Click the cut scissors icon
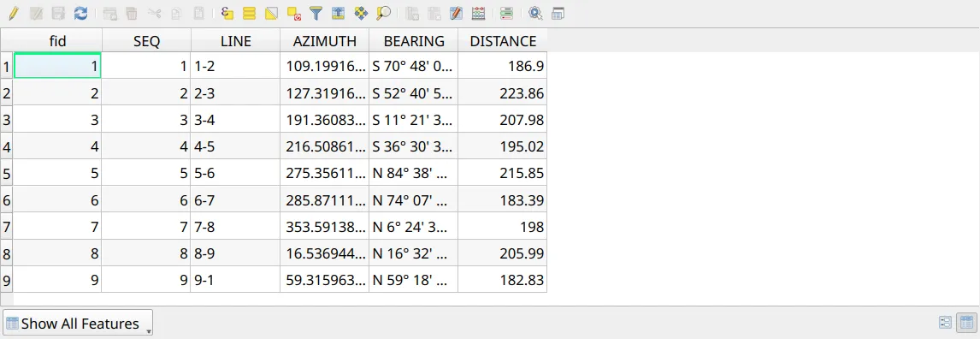 [154, 13]
